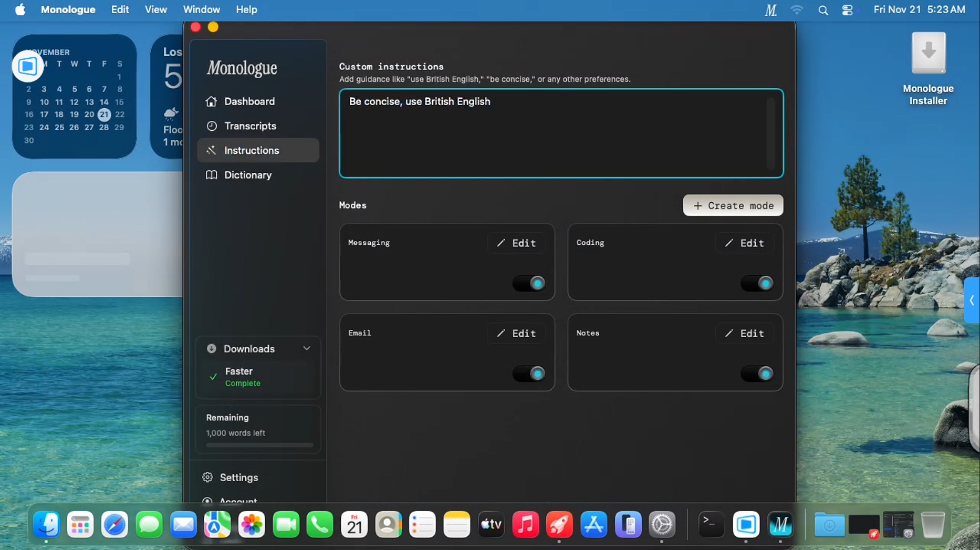Open the Help menu
Image resolution: width=980 pixels, height=550 pixels.
coord(246,9)
